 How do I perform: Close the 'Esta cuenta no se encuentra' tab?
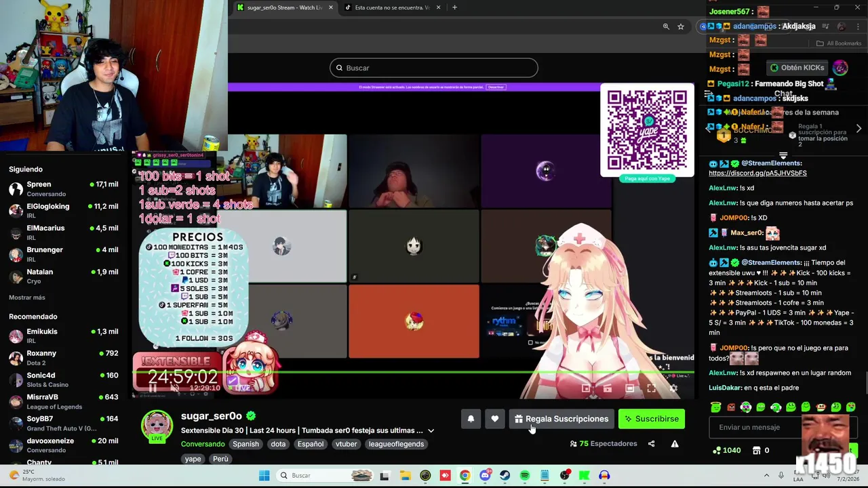[x=438, y=7]
